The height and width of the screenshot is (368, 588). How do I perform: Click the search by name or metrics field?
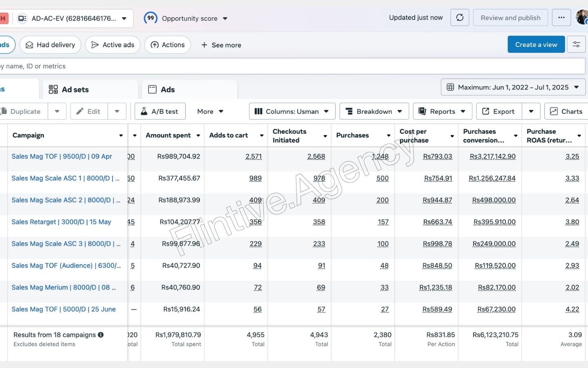click(x=286, y=66)
